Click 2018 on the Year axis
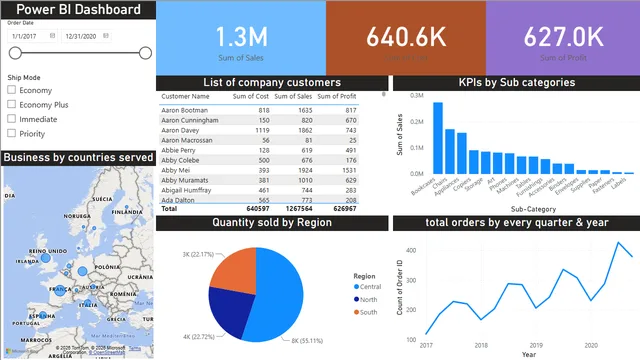This screenshot has height=360, width=640. [481, 345]
